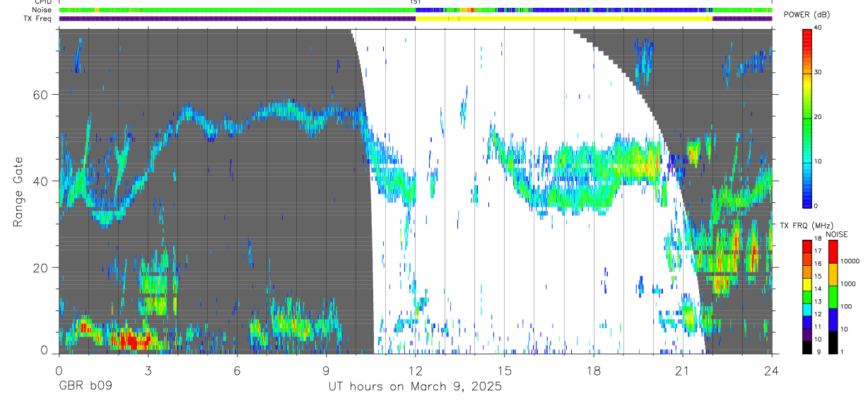Screen dimensions: 868x401
Task: Click the 'POWER (dB)' legend title
Action: [x=806, y=15]
